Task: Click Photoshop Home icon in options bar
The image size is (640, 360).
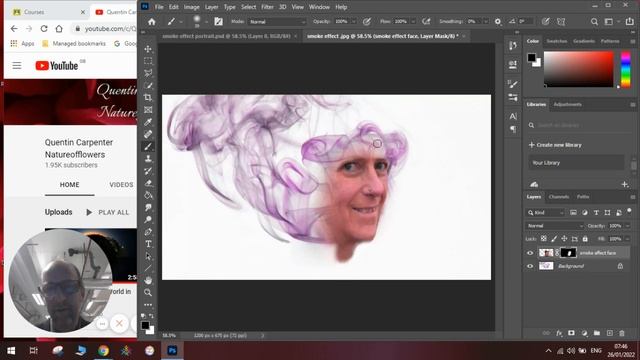Action: click(x=151, y=22)
